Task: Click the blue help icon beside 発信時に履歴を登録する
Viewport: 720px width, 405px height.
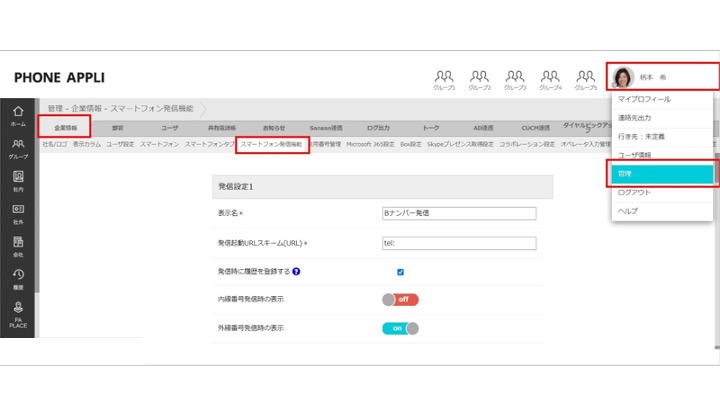Action: pyautogui.click(x=296, y=271)
